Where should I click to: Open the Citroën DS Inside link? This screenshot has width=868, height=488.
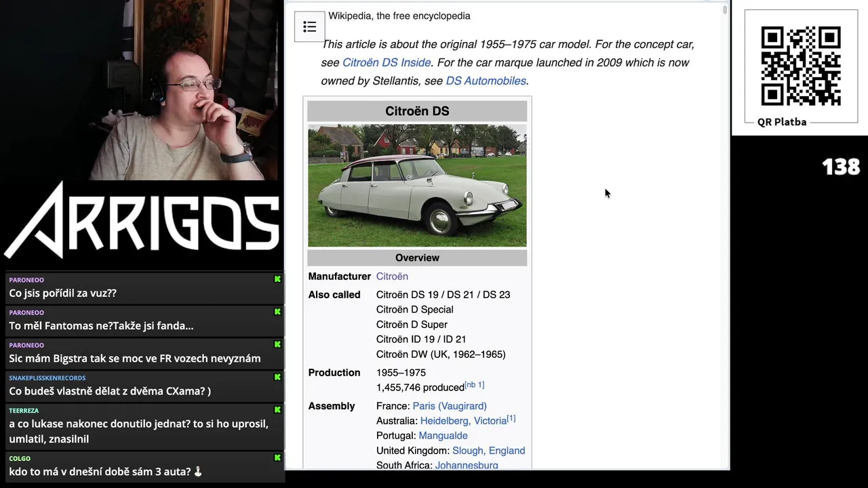click(387, 62)
